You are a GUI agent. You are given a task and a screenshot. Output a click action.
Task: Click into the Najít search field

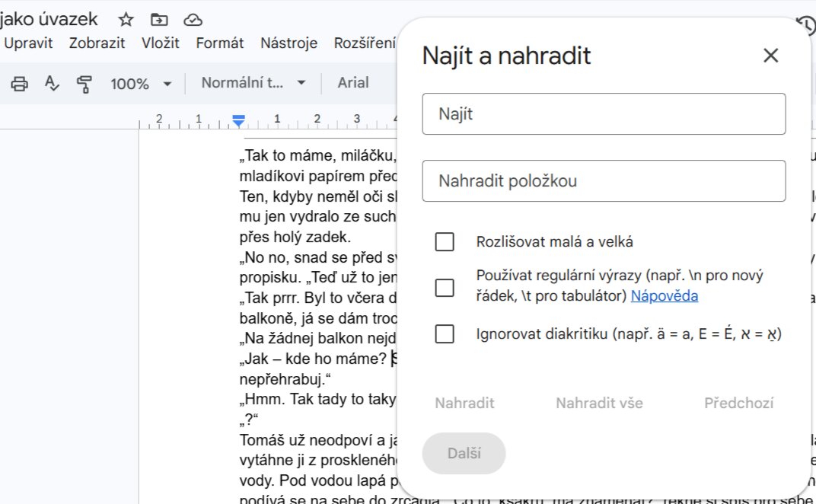click(604, 114)
